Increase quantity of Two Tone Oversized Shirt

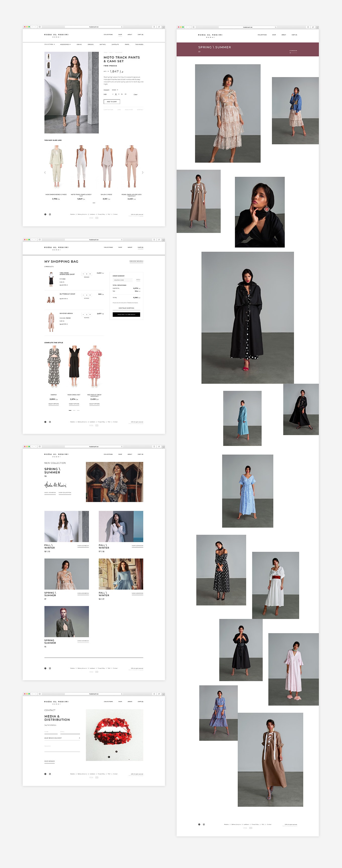point(90,274)
